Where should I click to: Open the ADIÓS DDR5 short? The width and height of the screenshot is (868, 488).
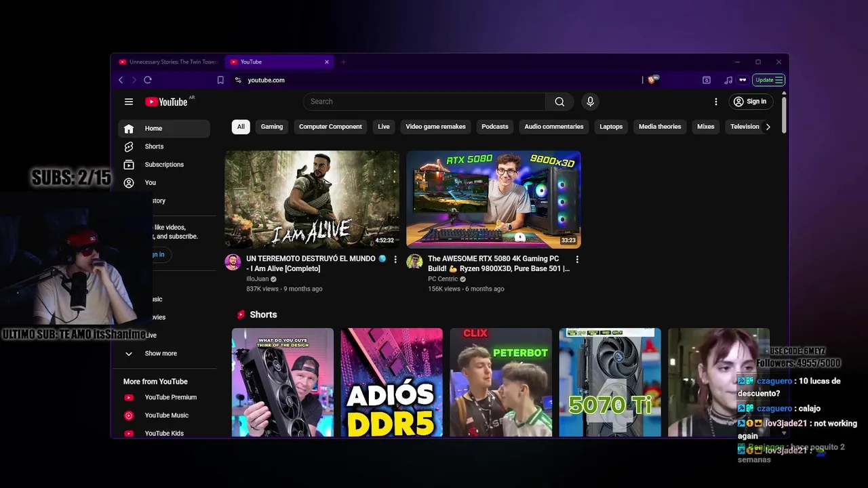[x=391, y=382]
